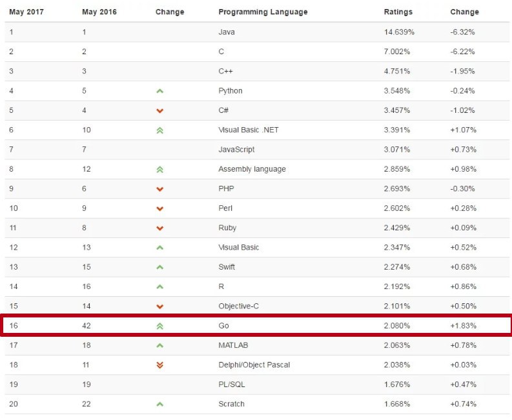Click the green up arrow in Swift row

[x=160, y=267]
